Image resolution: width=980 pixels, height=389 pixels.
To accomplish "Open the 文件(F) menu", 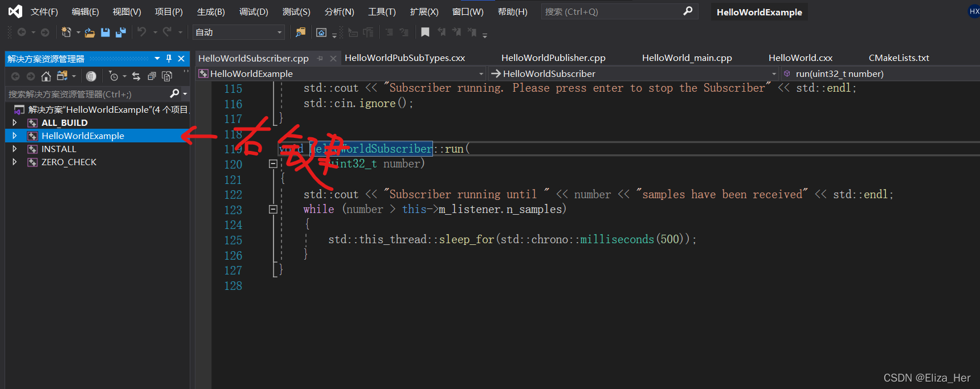I will pyautogui.click(x=44, y=11).
